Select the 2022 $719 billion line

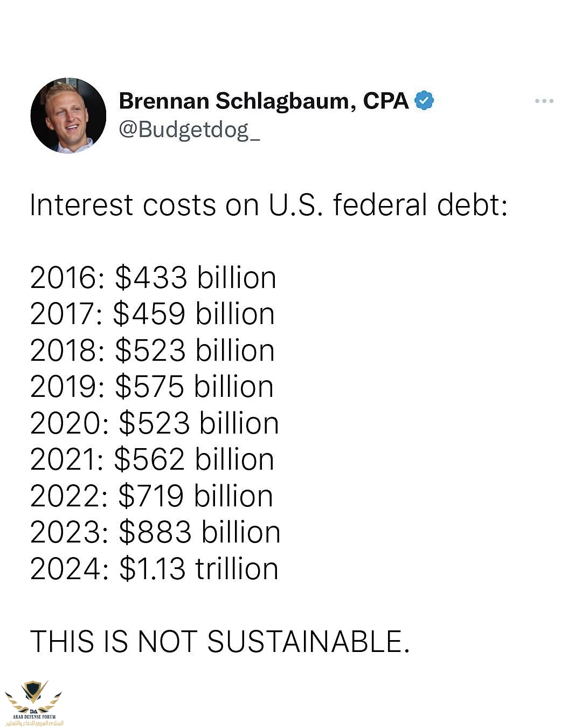[151, 496]
